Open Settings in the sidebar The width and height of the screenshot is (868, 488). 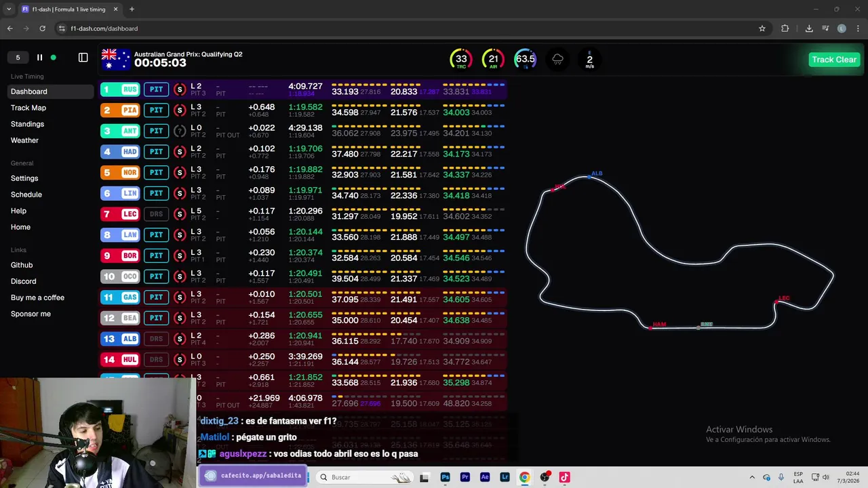(x=24, y=178)
